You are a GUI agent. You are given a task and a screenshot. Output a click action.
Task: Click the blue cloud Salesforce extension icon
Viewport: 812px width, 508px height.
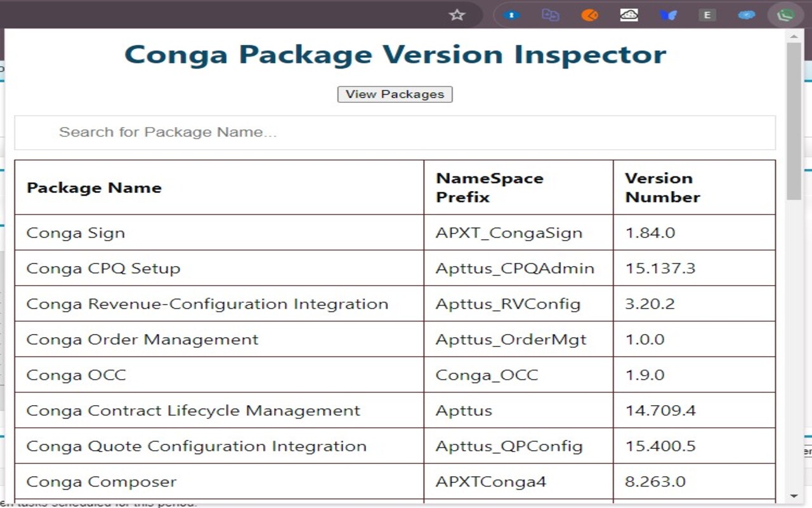coord(746,15)
